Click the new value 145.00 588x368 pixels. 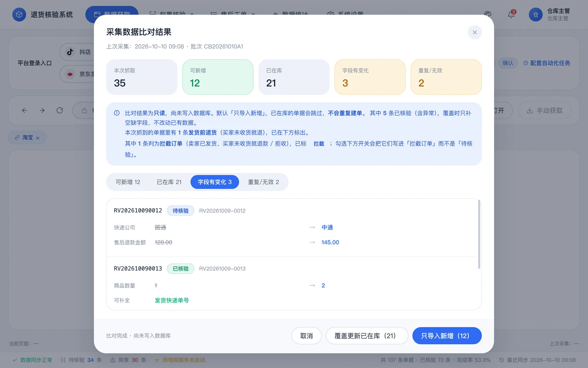coord(330,242)
